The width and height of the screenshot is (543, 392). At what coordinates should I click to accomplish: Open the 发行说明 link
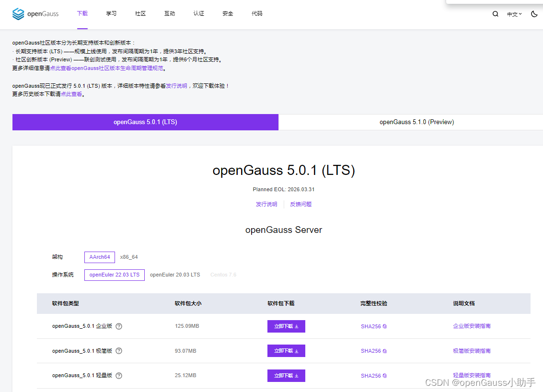click(266, 204)
